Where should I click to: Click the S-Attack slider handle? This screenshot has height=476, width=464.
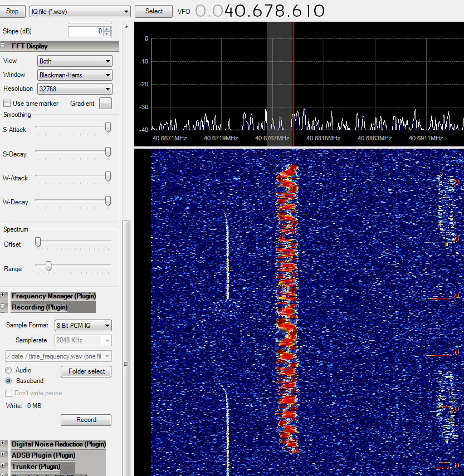[108, 127]
